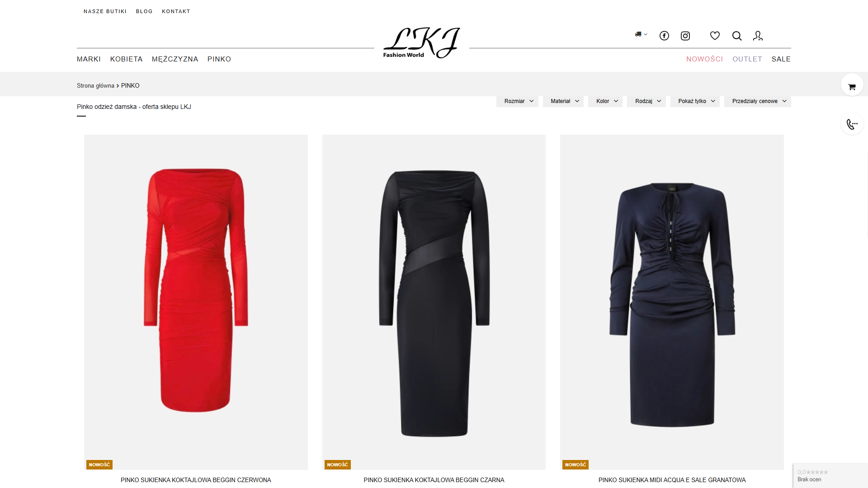Open the search magnifier icon

point(737,36)
